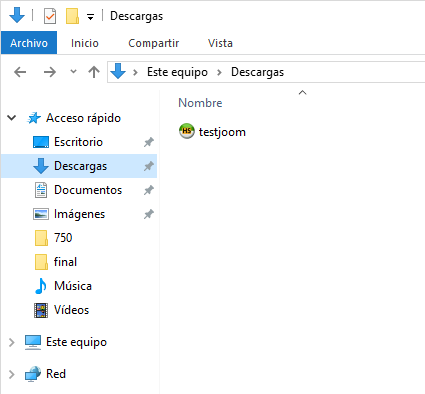The width and height of the screenshot is (425, 394).
Task: Click the folder icon for 750
Action: [x=41, y=238]
